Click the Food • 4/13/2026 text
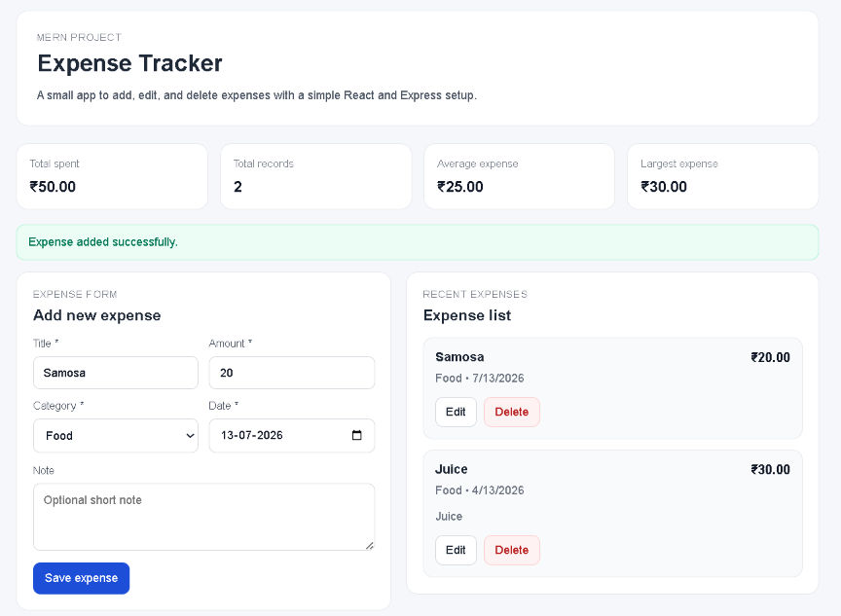This screenshot has width=841, height=616. coord(480,490)
